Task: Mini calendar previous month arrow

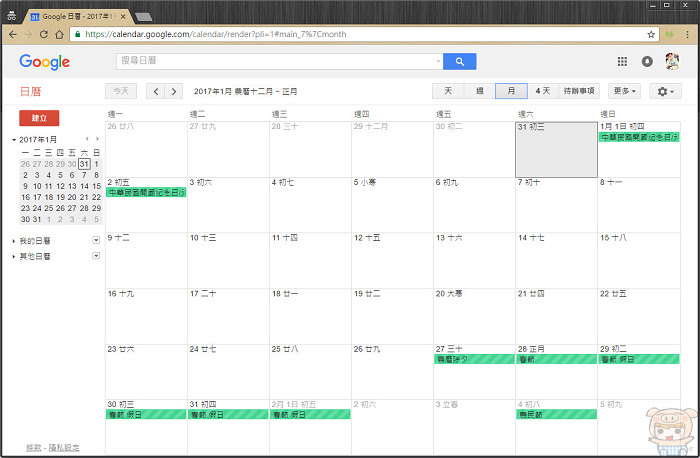Action: coord(87,139)
